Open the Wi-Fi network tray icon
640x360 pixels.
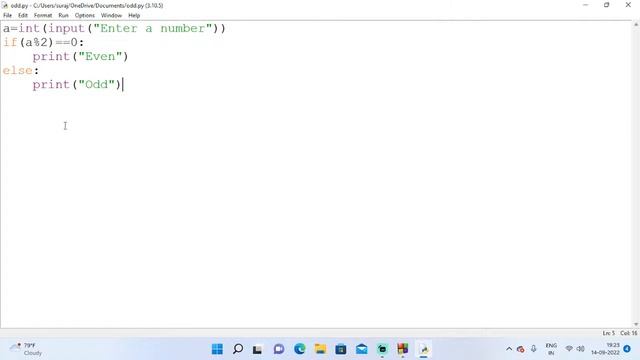(x=569, y=349)
